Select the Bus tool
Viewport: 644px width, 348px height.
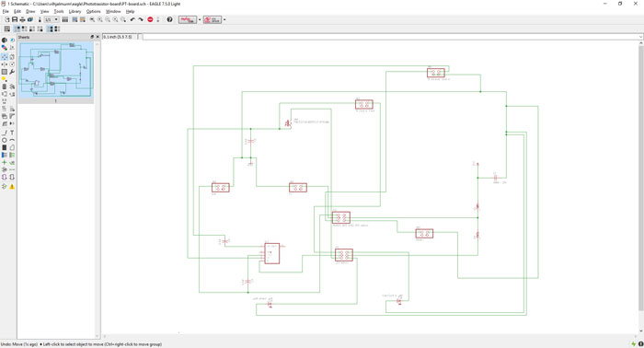tap(4, 155)
